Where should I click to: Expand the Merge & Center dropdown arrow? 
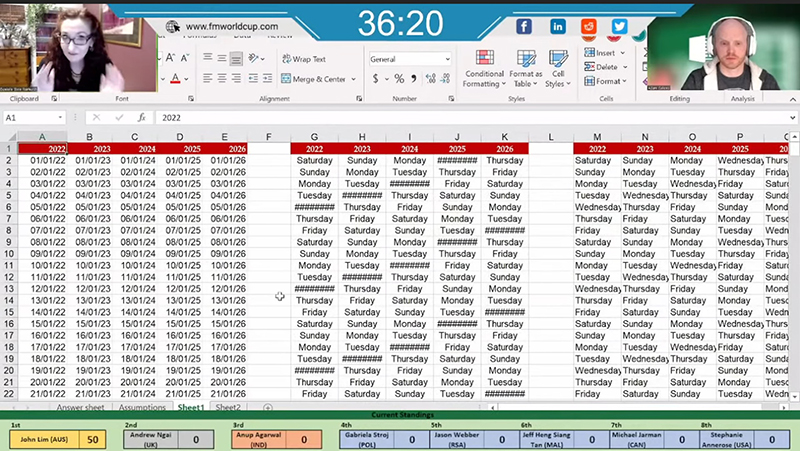[x=354, y=79]
